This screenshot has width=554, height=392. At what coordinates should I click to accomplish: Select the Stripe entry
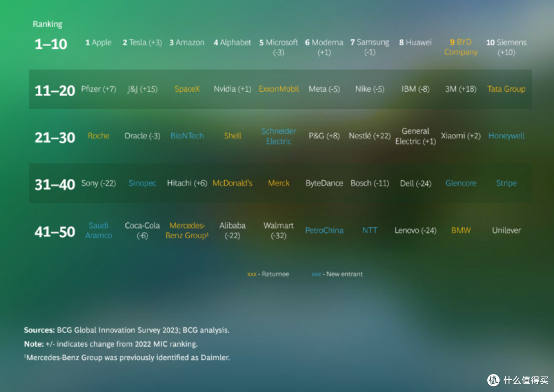(x=506, y=183)
